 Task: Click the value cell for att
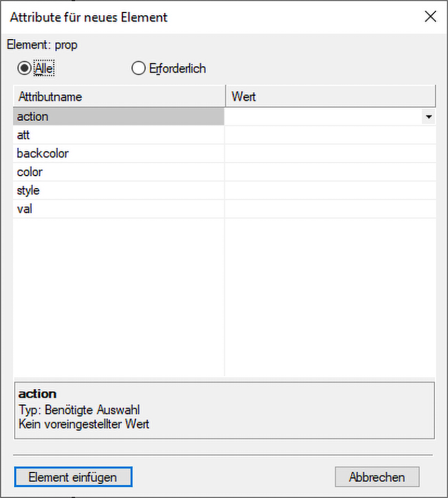click(x=330, y=135)
